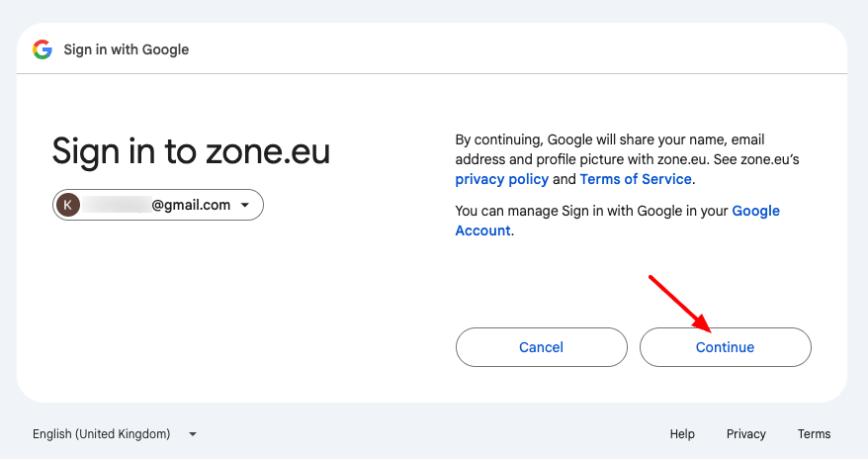Open the Terms footer link

(x=814, y=433)
